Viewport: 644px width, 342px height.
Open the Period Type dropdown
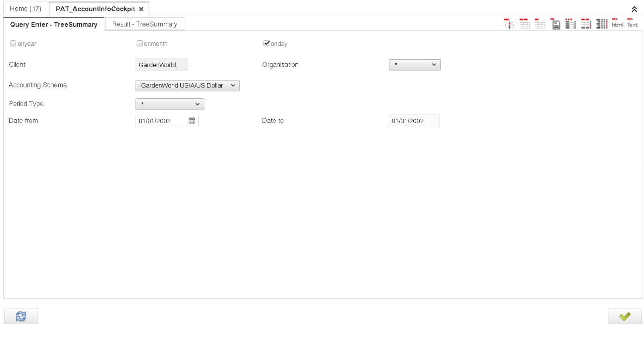point(170,104)
